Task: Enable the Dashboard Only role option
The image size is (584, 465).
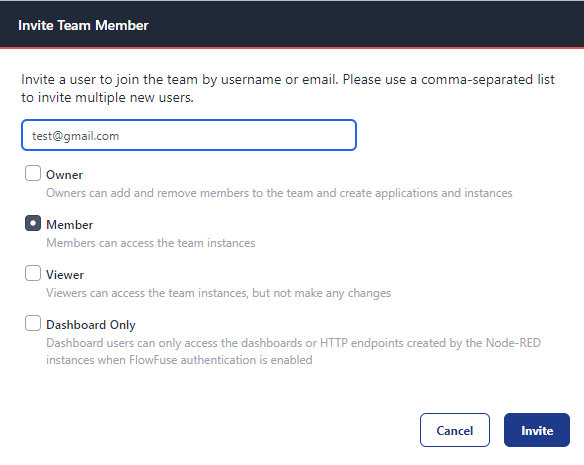Action: (x=33, y=323)
